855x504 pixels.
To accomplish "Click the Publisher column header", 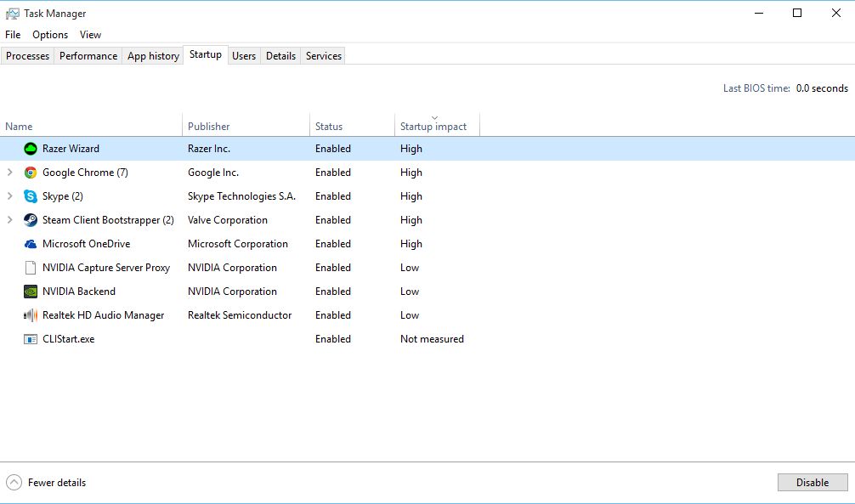I will pos(209,125).
